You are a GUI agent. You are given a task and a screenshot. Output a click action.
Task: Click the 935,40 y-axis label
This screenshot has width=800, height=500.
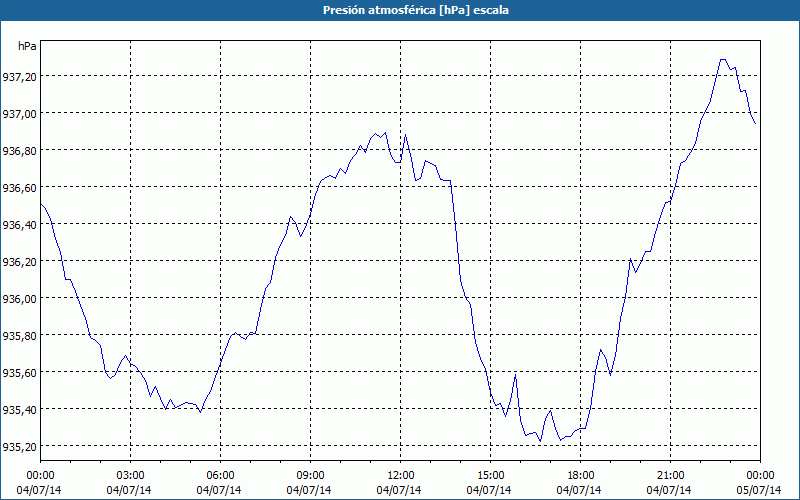pyautogui.click(x=19, y=410)
